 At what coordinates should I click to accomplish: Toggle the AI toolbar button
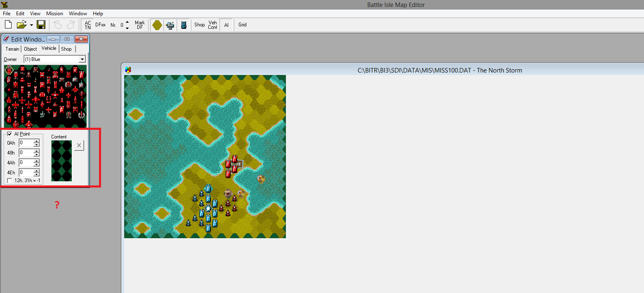[226, 25]
